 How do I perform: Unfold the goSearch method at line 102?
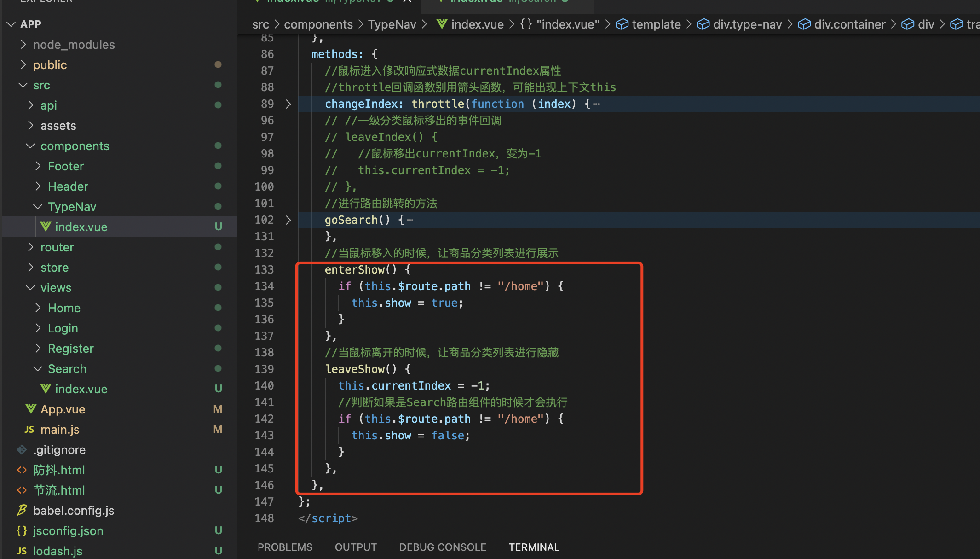click(x=288, y=220)
